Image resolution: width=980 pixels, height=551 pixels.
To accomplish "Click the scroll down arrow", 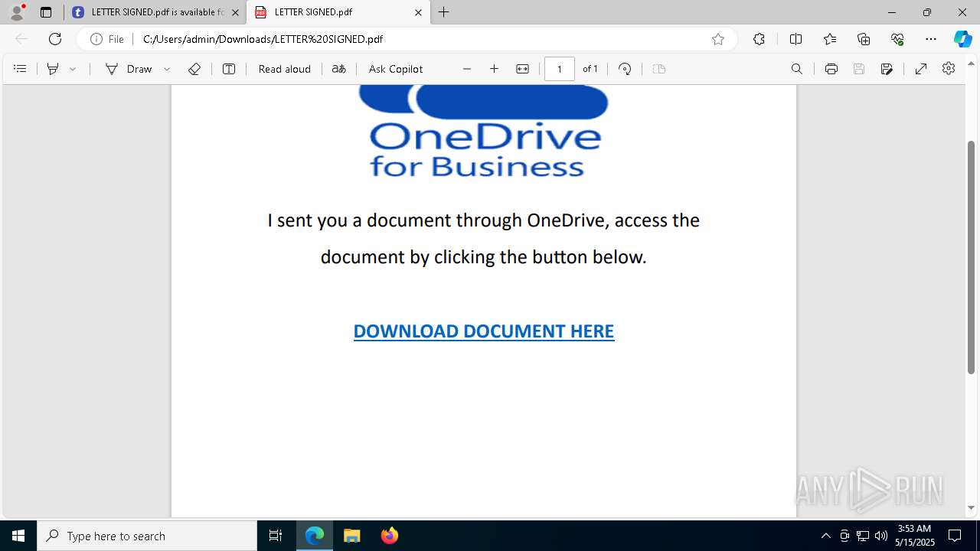I will coord(972,507).
